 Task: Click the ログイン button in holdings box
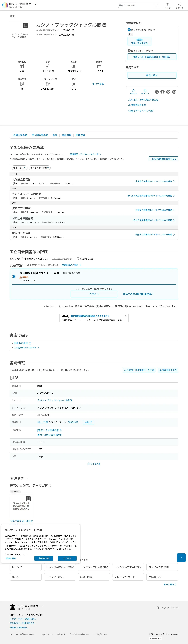tap(94, 294)
